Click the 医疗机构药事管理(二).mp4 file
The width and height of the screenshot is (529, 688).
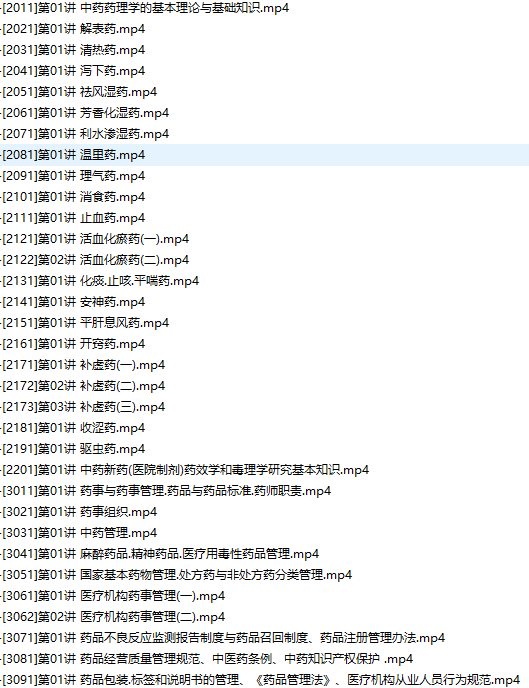pos(113,617)
